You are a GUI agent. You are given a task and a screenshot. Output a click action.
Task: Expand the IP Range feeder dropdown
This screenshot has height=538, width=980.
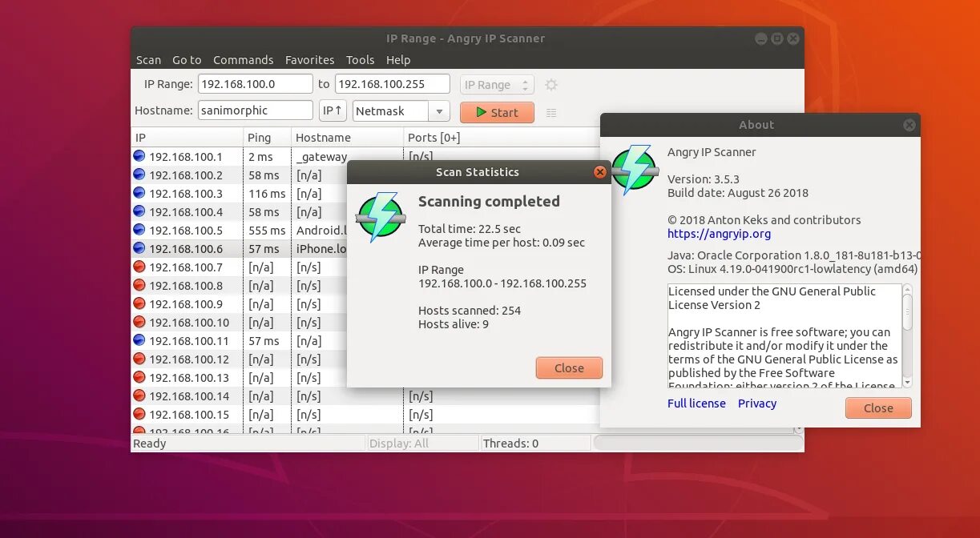tap(497, 85)
